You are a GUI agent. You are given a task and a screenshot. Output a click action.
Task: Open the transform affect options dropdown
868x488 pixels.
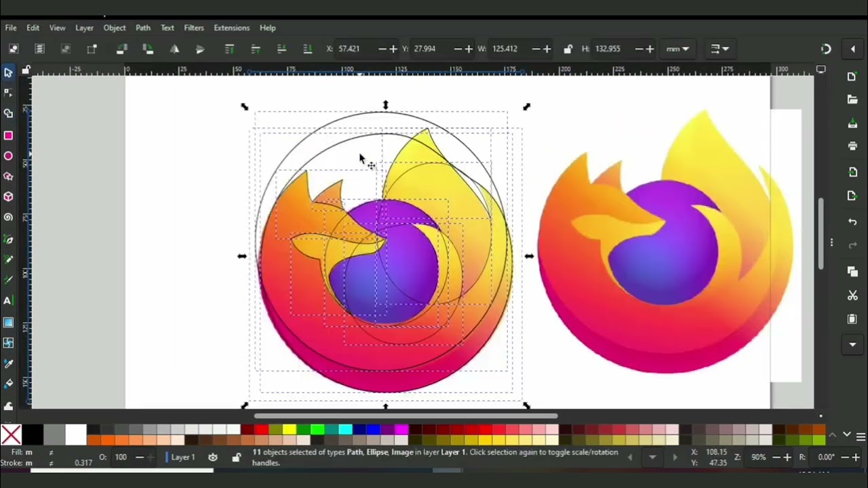tap(719, 49)
